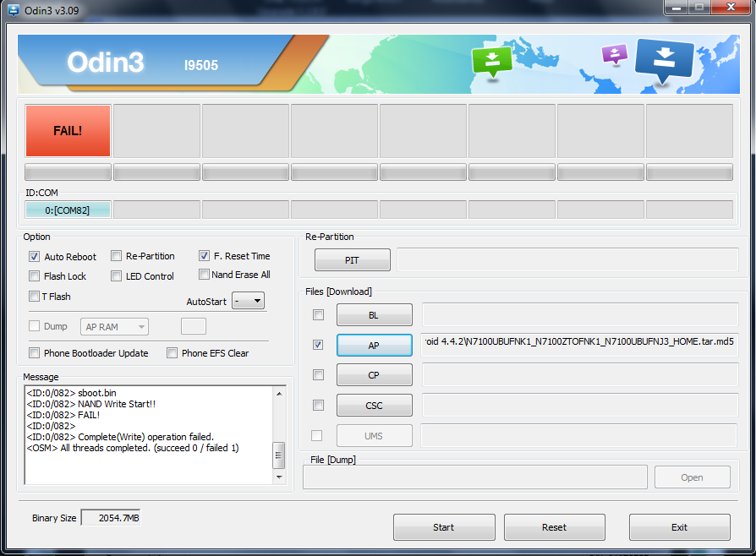The image size is (756, 556).
Task: Click the message log scroll down arrow
Action: 279,477
